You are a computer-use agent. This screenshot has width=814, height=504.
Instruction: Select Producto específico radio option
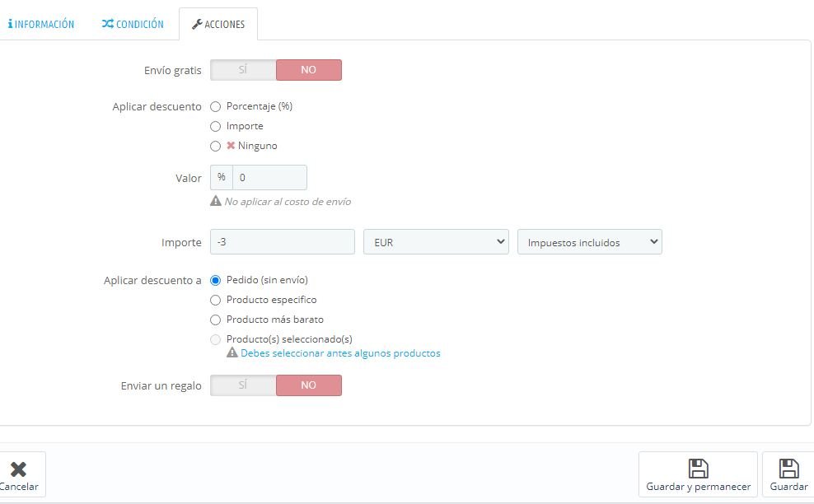coord(216,300)
